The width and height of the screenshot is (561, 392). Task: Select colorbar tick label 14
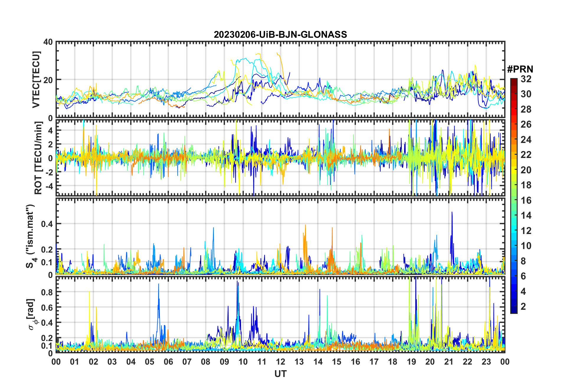[526, 215]
